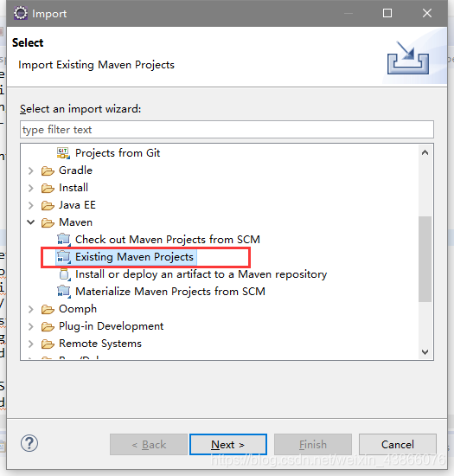Click the Java EE folder icon
454x476 pixels.
click(x=48, y=205)
